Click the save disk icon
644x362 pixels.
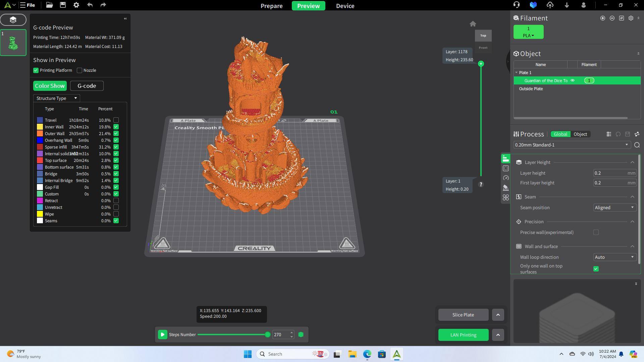[63, 5]
